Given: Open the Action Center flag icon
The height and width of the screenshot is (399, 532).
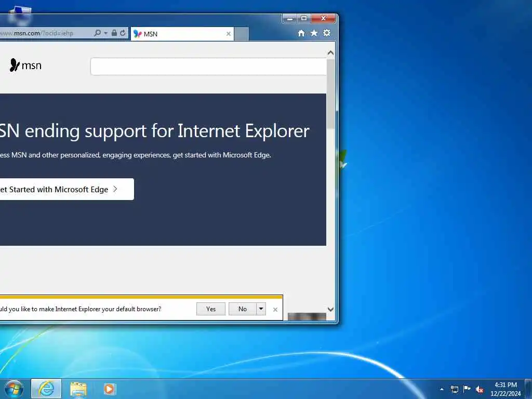Looking at the screenshot, I should coord(467,389).
